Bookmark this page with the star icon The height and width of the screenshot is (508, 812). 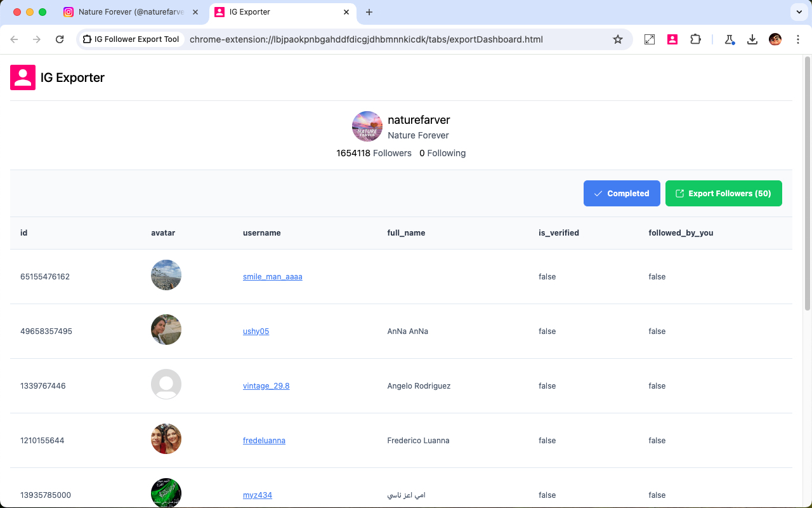[618, 39]
